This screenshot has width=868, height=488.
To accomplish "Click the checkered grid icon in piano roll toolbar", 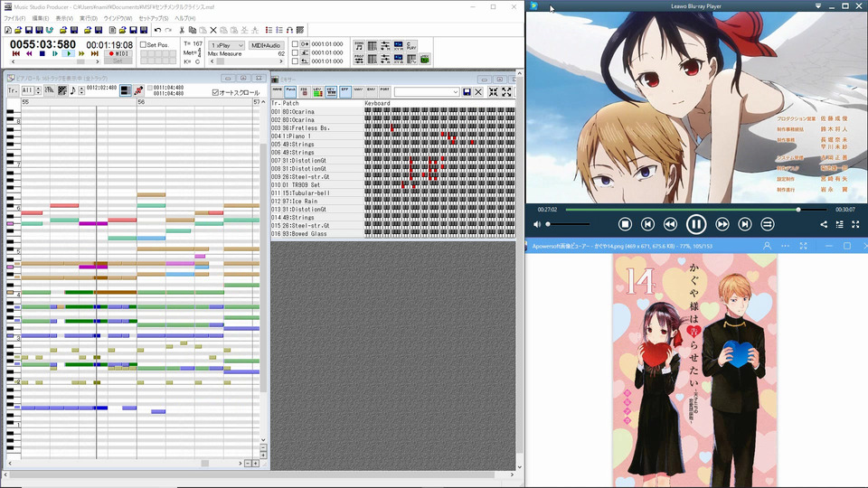I will (x=62, y=90).
